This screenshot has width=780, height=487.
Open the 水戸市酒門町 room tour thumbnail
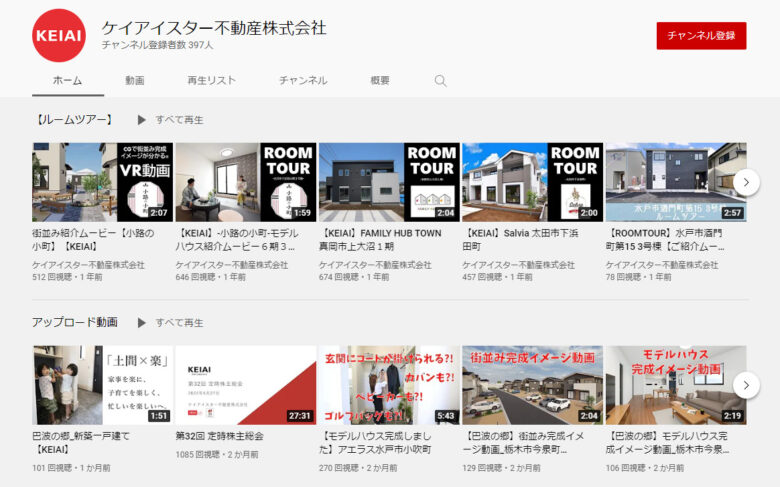676,182
